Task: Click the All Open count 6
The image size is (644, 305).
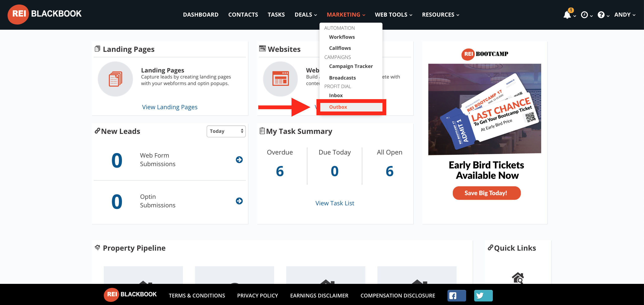Action: 390,171
